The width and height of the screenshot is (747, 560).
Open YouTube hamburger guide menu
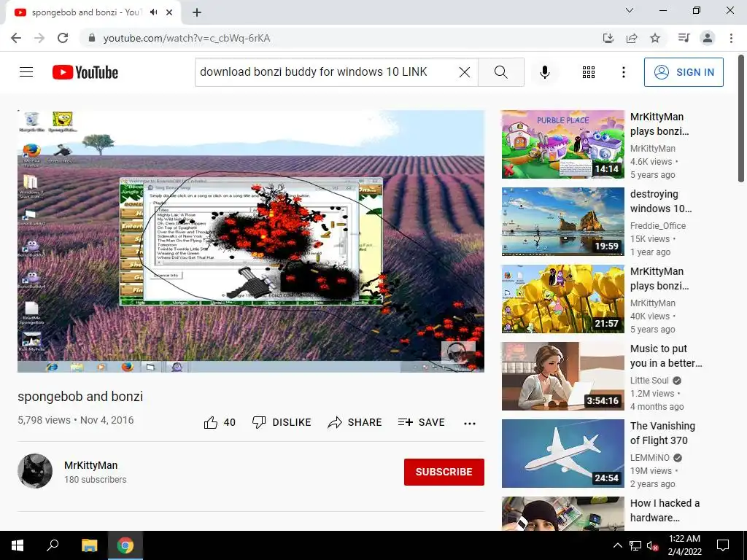(26, 72)
